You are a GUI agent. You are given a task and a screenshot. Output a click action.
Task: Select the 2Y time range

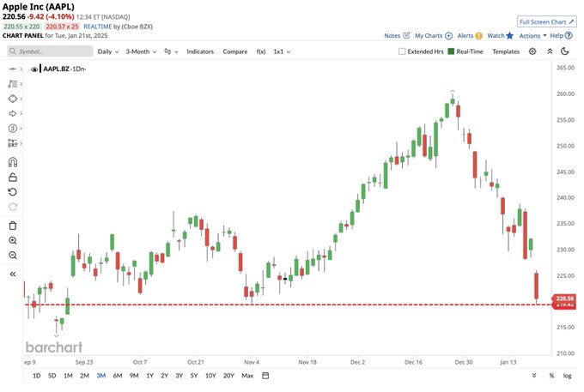(x=165, y=376)
